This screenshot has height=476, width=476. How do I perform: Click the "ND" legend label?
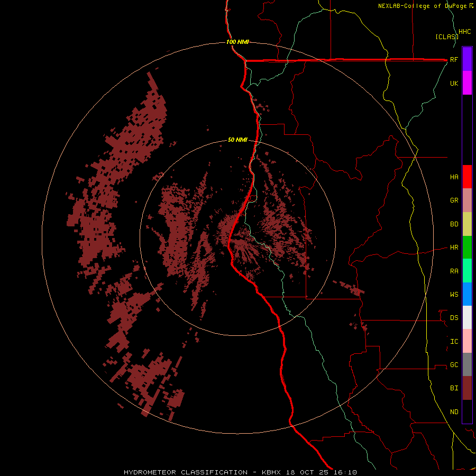(454, 411)
